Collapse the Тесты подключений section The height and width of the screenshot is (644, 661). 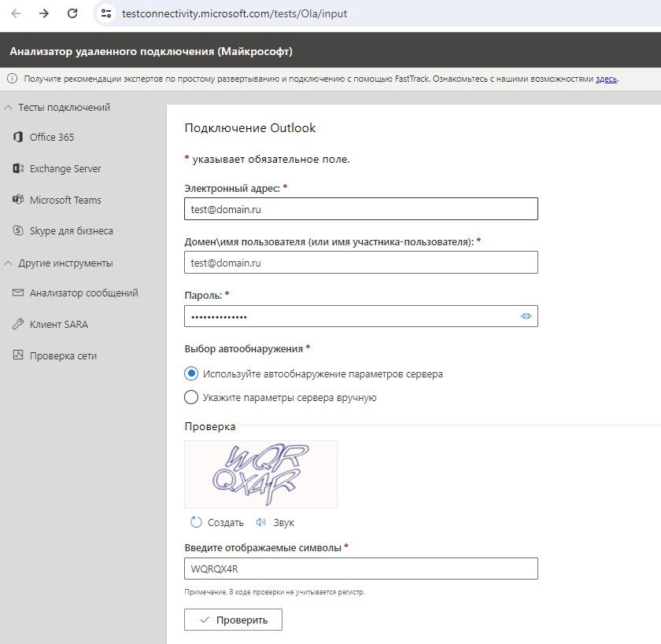point(9,108)
